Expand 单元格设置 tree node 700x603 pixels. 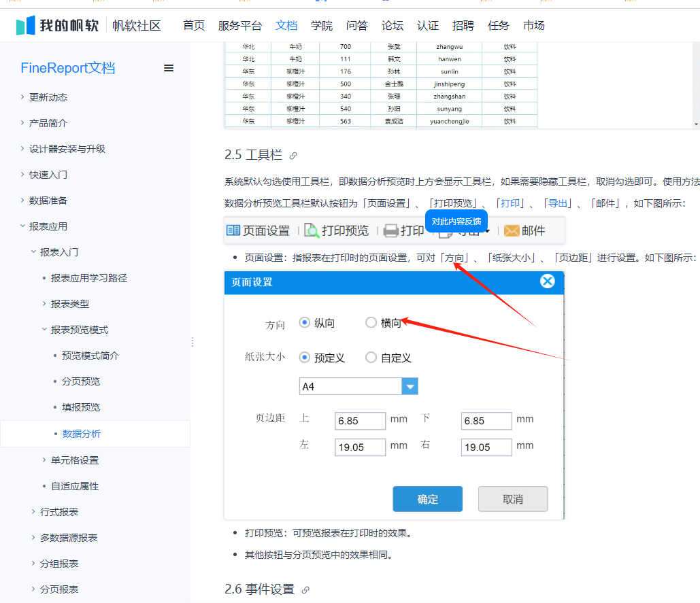pyautogui.click(x=44, y=460)
